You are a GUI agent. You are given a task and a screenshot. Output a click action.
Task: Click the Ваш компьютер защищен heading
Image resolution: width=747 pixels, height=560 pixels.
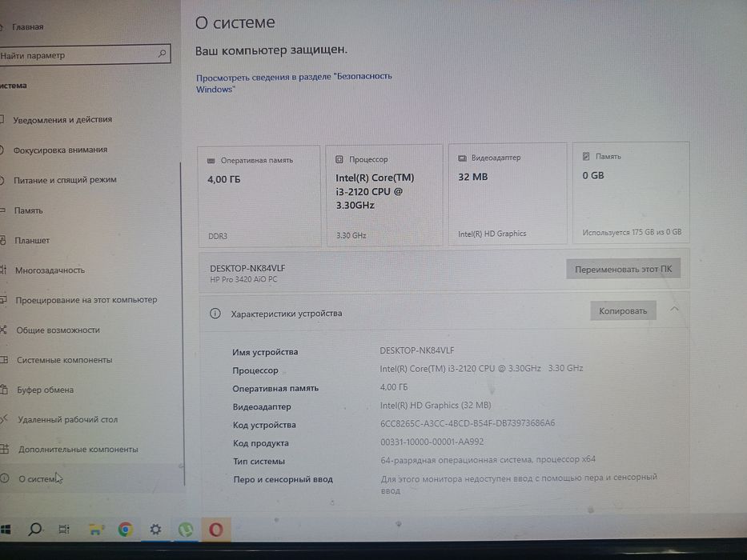271,50
